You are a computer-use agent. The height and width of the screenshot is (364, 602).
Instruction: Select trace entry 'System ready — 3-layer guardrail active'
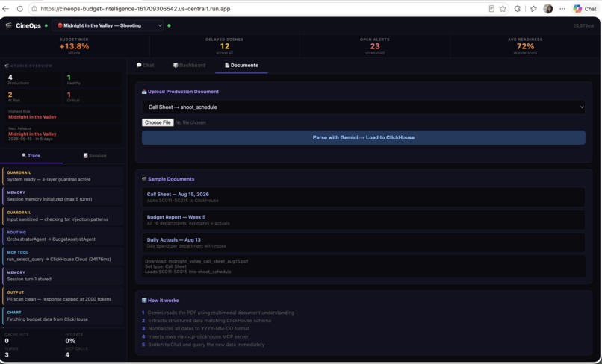63,176
